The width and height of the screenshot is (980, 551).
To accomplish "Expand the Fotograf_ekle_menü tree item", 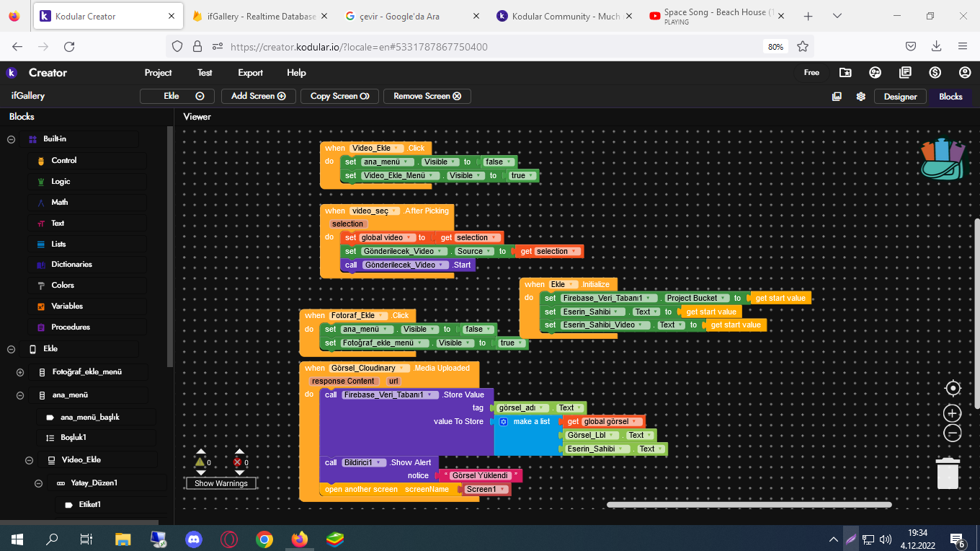I will [20, 374].
